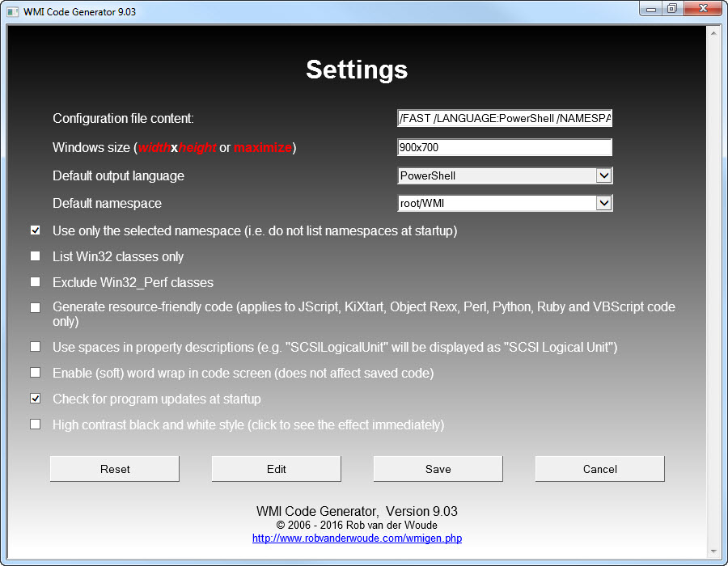Check 'Use only the selected namespace' checkbox
This screenshot has height=566, width=728.
click(36, 230)
